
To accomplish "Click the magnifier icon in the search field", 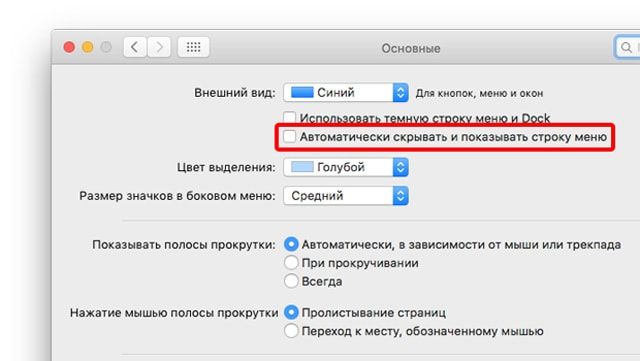I will pyautogui.click(x=626, y=48).
